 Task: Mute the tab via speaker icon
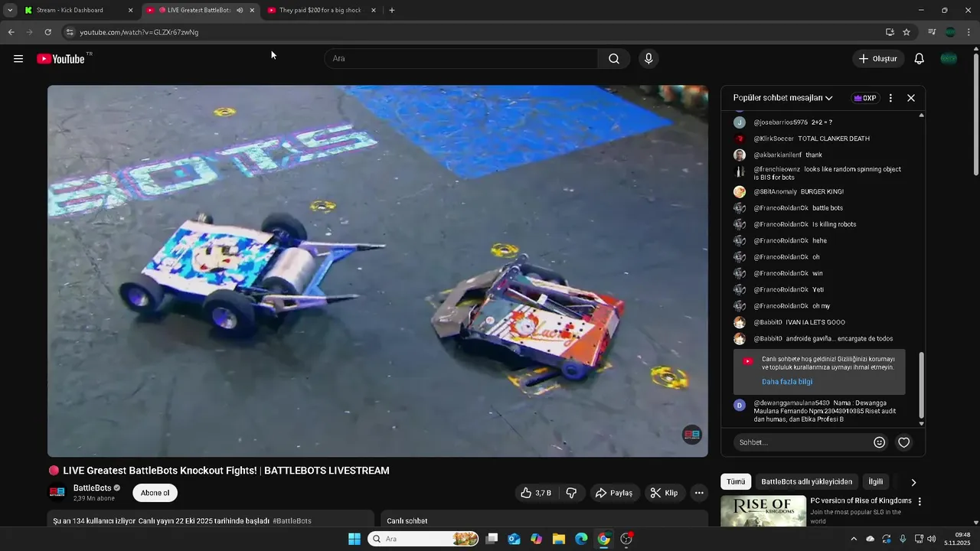(240, 10)
